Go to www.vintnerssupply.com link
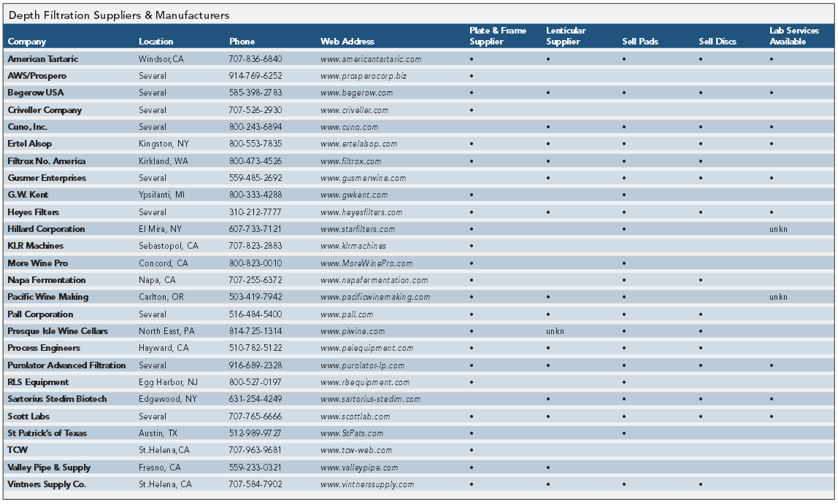Image resolution: width=838 pixels, height=504 pixels. [367, 485]
